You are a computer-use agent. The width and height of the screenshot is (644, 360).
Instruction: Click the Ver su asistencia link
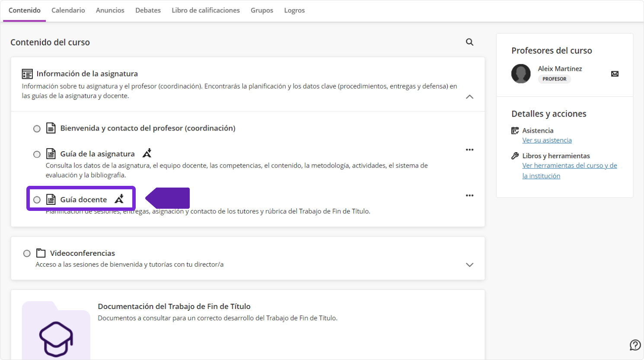click(x=547, y=140)
